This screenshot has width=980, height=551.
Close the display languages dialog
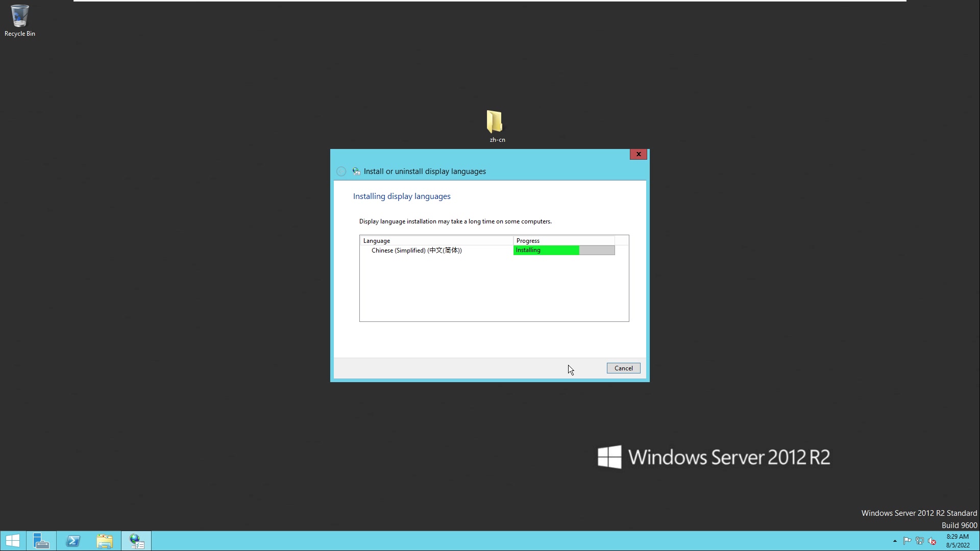pos(638,154)
